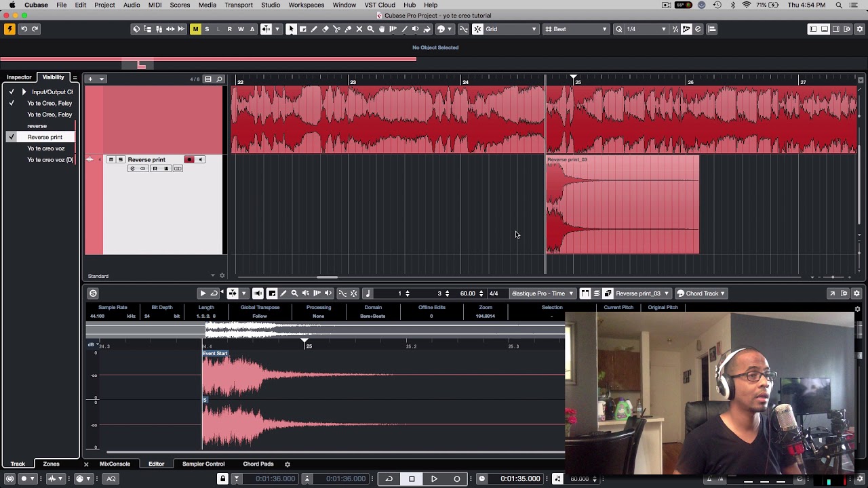Open macOS Spotlight search icon
The image size is (868, 488).
tap(839, 5)
